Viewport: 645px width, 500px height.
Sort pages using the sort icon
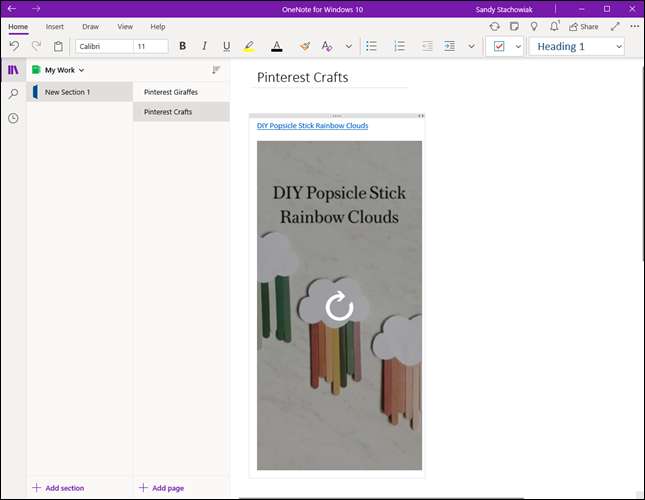point(216,70)
